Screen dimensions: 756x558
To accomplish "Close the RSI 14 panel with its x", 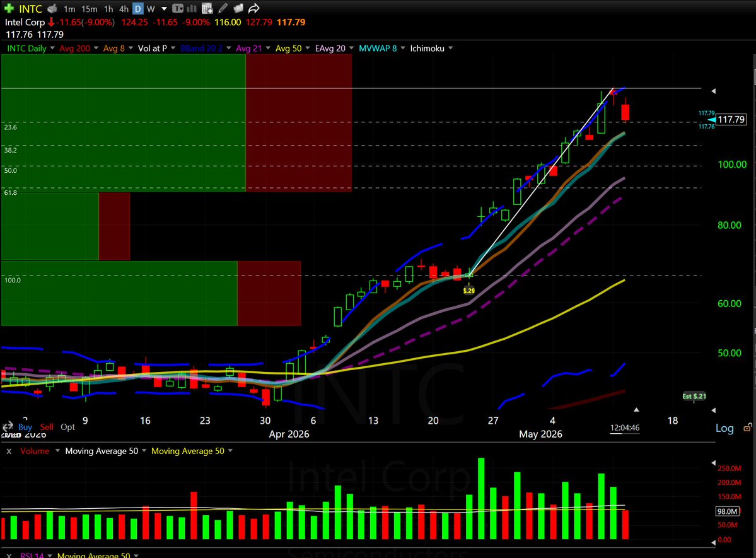I will pyautogui.click(x=9, y=555).
